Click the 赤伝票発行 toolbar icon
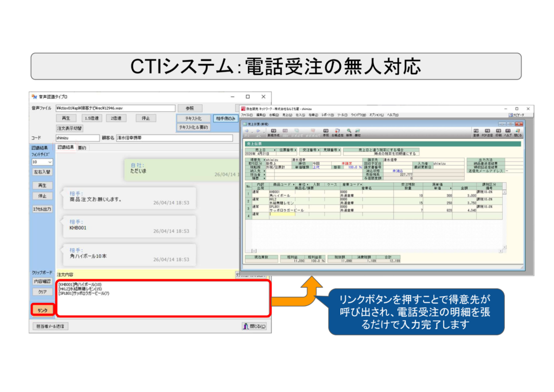This screenshot has height=392, width=554. pyautogui.click(x=313, y=132)
